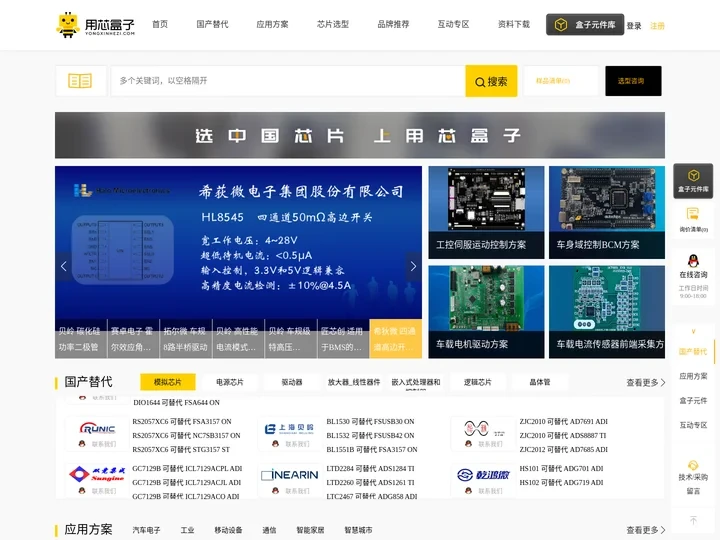
Task: Show the previous carousel slide arrow
Action: click(x=63, y=266)
